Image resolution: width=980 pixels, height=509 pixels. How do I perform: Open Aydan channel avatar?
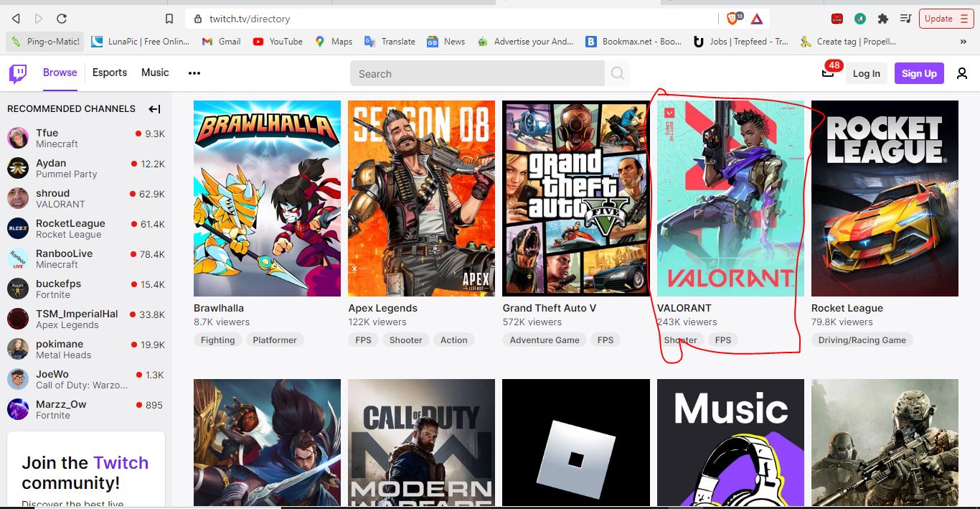(x=18, y=168)
